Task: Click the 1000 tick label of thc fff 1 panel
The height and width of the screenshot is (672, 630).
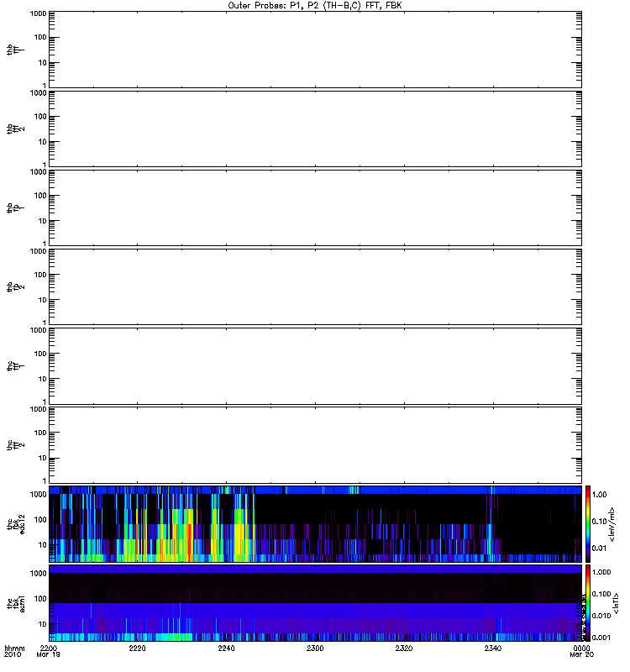Action: coord(39,330)
